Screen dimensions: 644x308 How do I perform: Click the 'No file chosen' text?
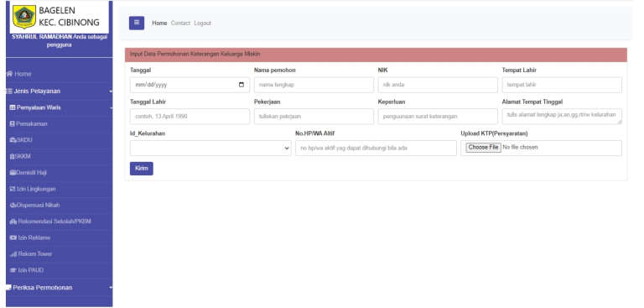tap(520, 147)
